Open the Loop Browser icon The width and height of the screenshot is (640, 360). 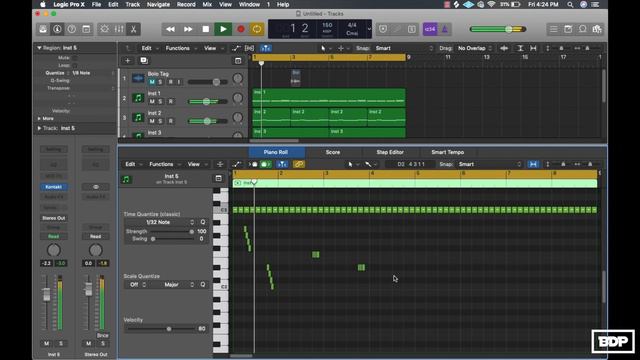click(x=583, y=29)
